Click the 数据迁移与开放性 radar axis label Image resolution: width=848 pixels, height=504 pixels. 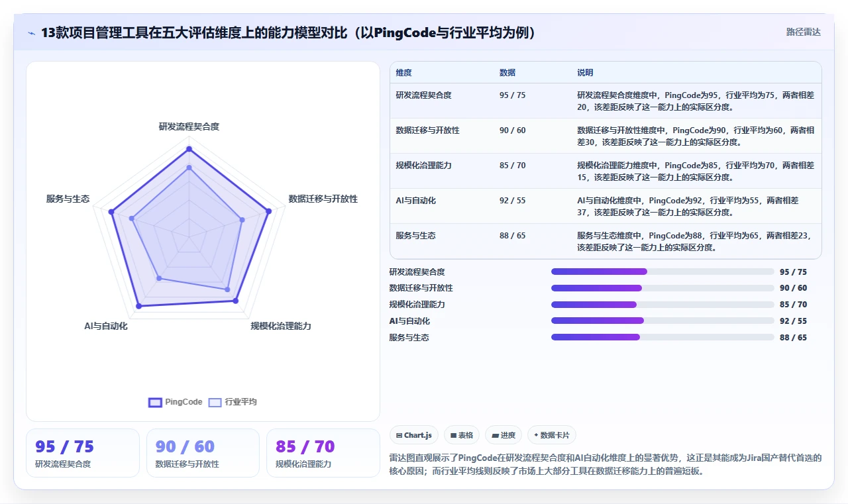[x=323, y=199]
